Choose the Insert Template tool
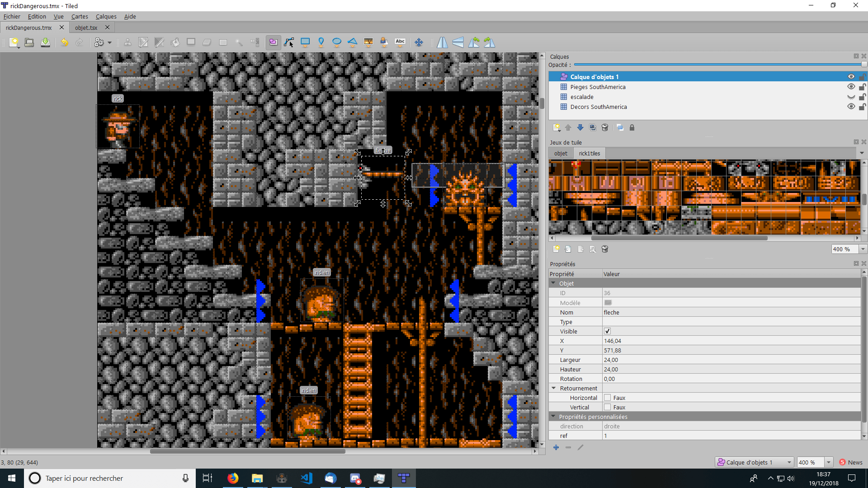This screenshot has height=488, width=868. click(384, 42)
